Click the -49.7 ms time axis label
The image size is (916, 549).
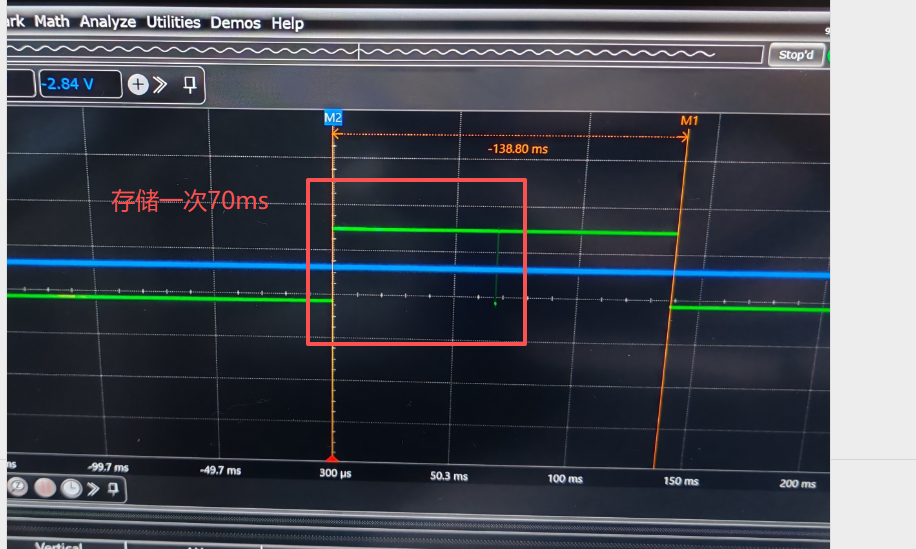(x=220, y=470)
